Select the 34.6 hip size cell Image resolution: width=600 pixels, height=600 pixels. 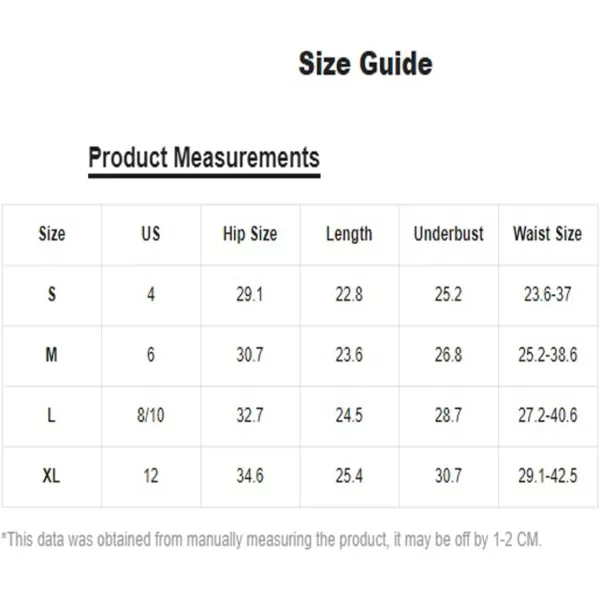click(250, 476)
